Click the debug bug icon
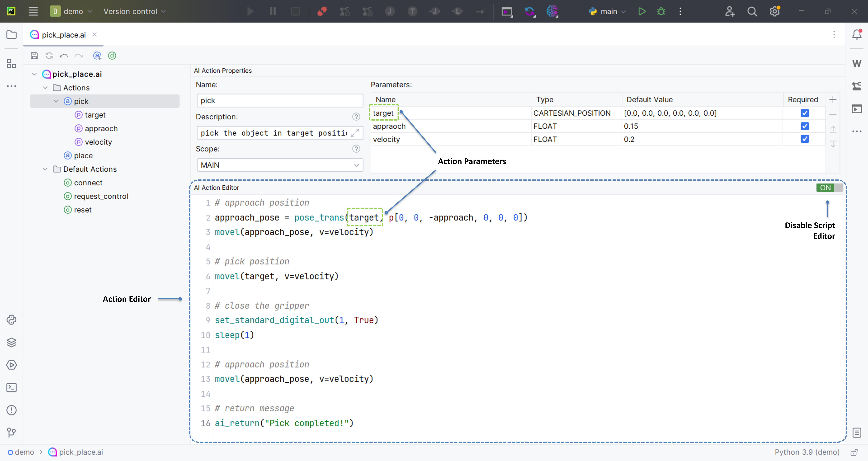868x461 pixels. point(661,11)
